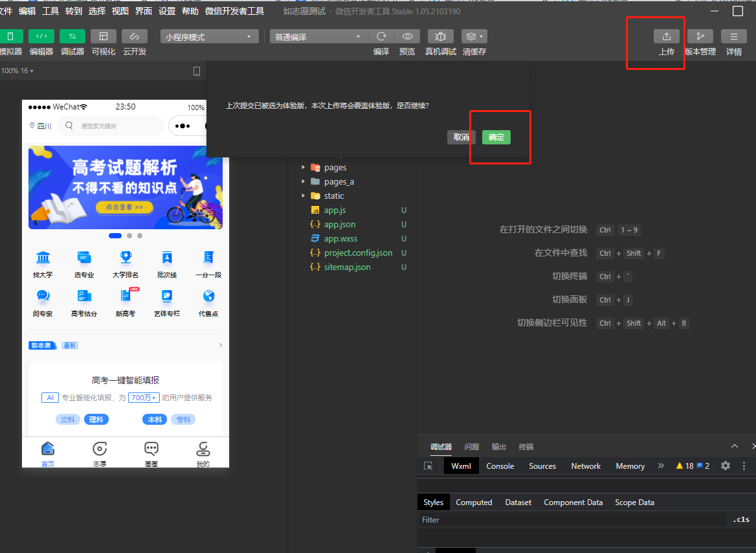Collapse the debugger panel chevron
This screenshot has width=756, height=553.
tap(734, 446)
